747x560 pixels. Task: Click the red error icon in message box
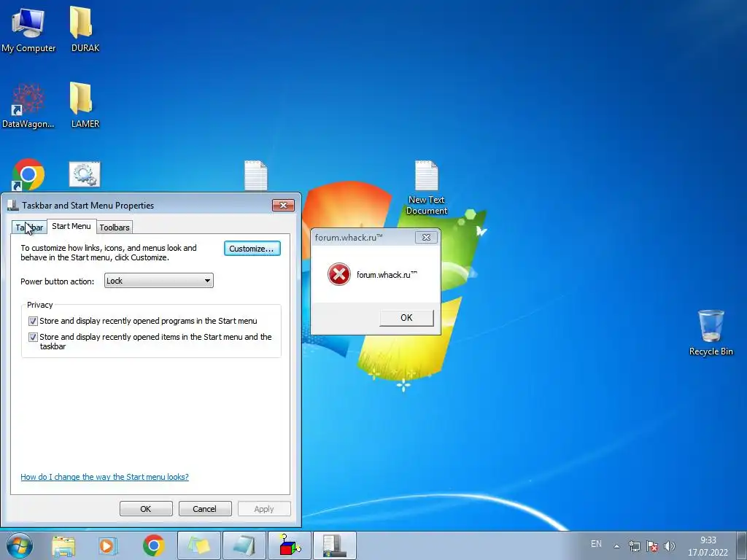pos(338,274)
